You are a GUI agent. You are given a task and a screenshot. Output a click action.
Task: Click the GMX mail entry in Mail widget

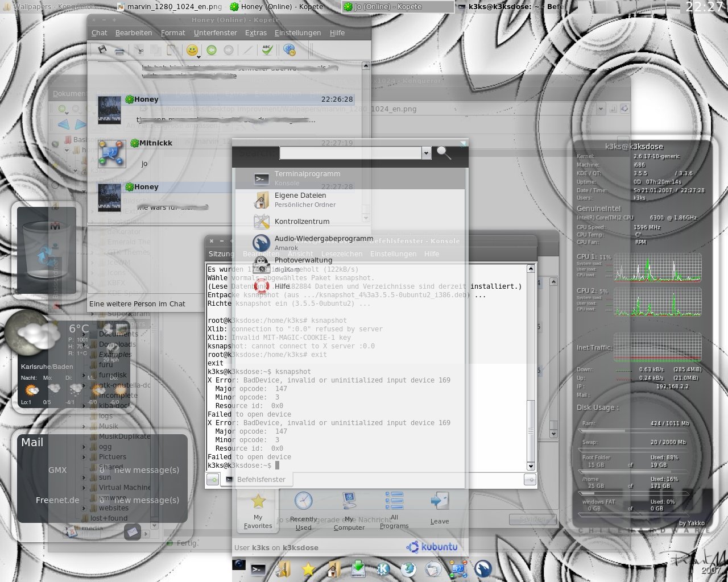coord(57,470)
